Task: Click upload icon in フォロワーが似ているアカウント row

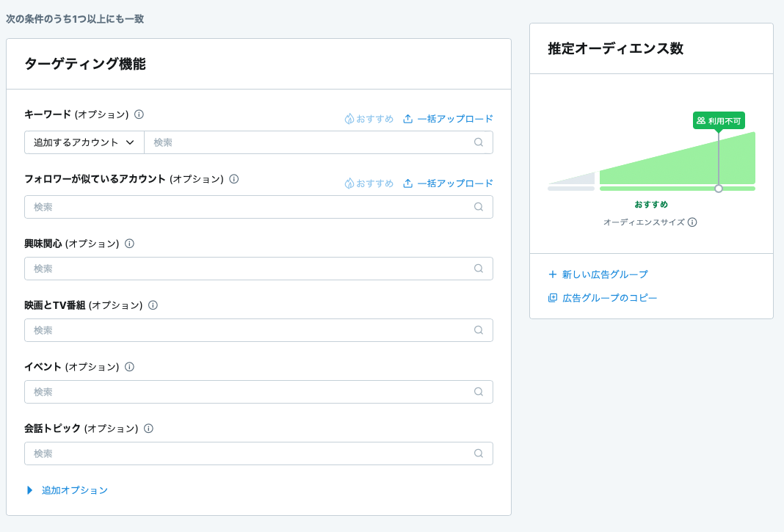Action: 408,183
